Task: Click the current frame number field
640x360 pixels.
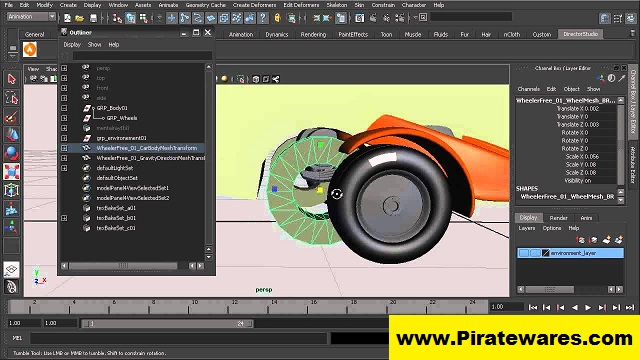Action: pyautogui.click(x=506, y=307)
